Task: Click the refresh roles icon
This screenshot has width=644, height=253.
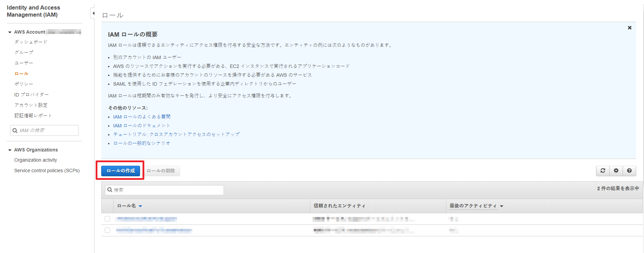Action: click(x=603, y=171)
